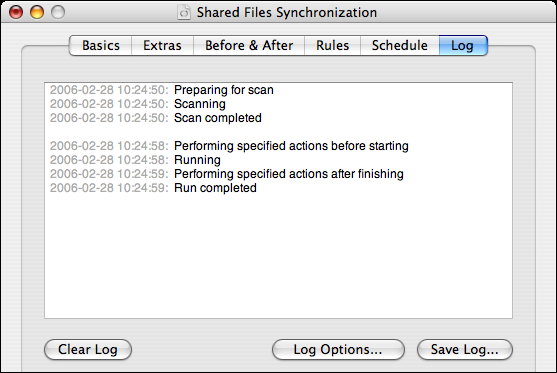Viewport: 557px width, 373px height.
Task: Select the Log tab
Action: coord(463,45)
